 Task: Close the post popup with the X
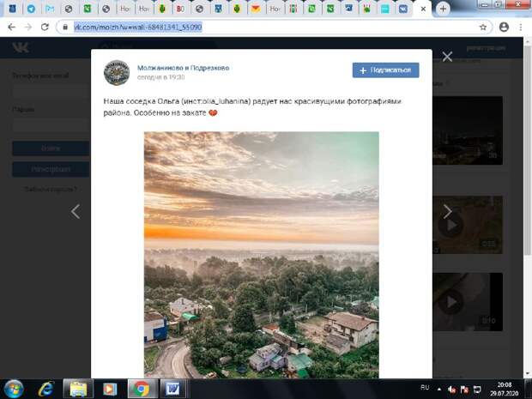447,57
